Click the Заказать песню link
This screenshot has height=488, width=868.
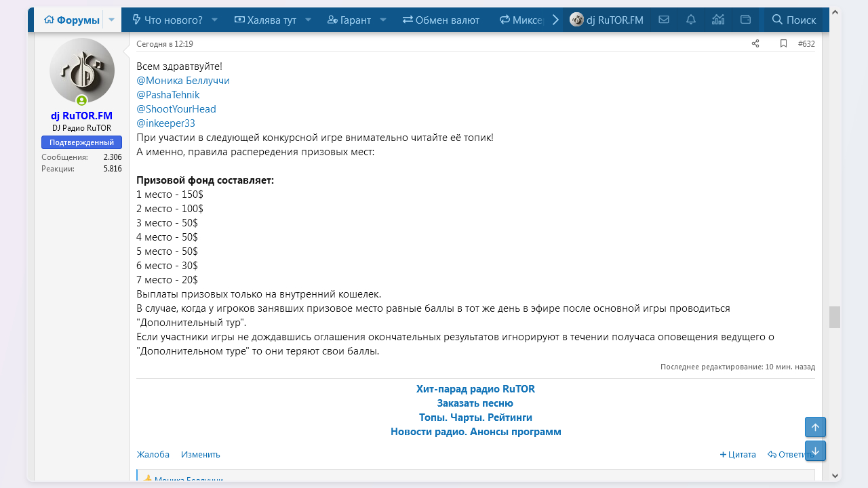point(475,403)
